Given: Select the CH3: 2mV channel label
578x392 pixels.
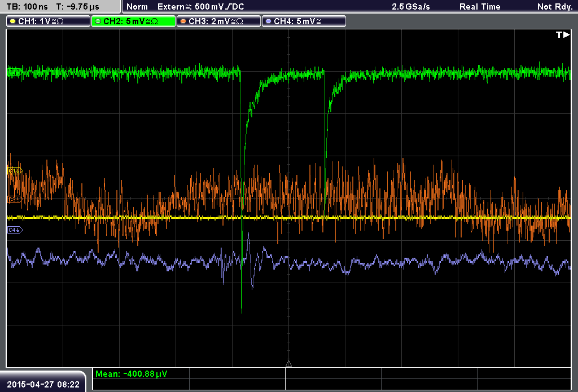Looking at the screenshot, I should point(218,21).
